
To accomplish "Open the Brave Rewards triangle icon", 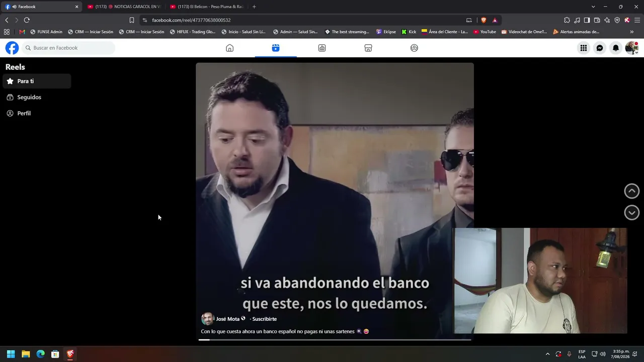I will 495,20.
